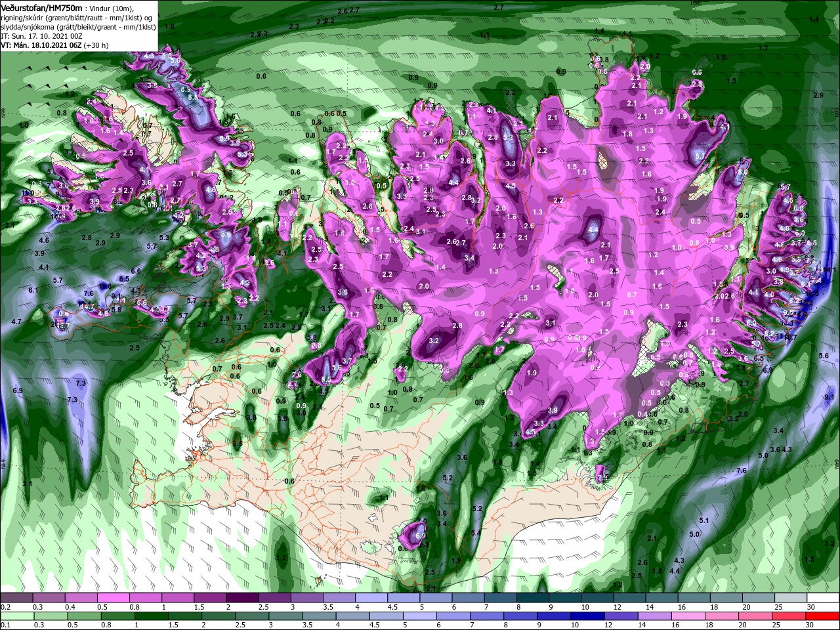This screenshot has width=840, height=630.
Task: Select the pink 16 rain legend swatch
Action: [x=689, y=616]
